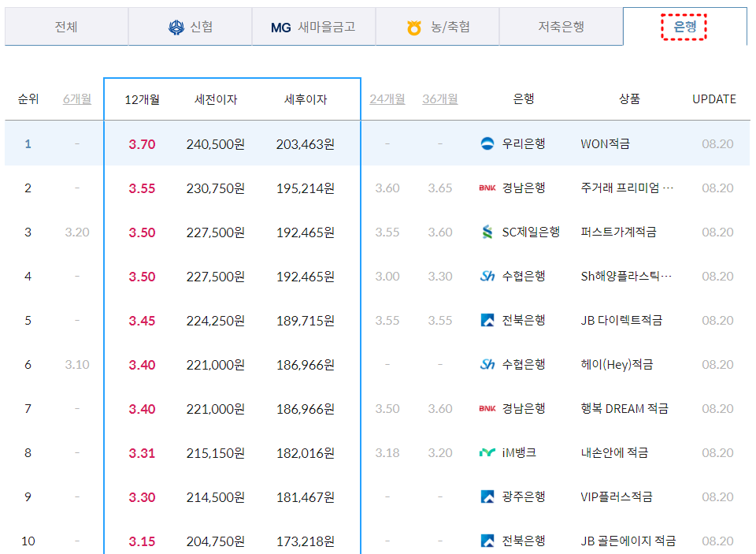The image size is (756, 554).
Task: Open the Sh해양플라스틱 product
Action: coord(626,276)
